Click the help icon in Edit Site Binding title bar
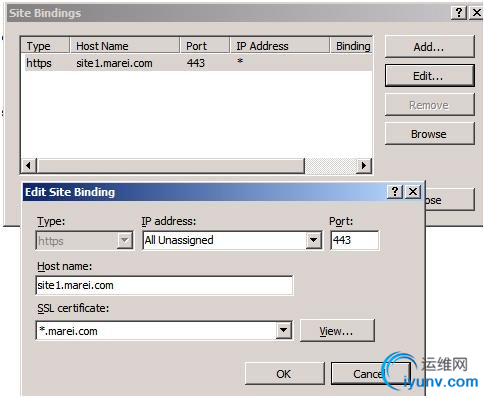Image resolution: width=484 pixels, height=398 pixels. [395, 192]
